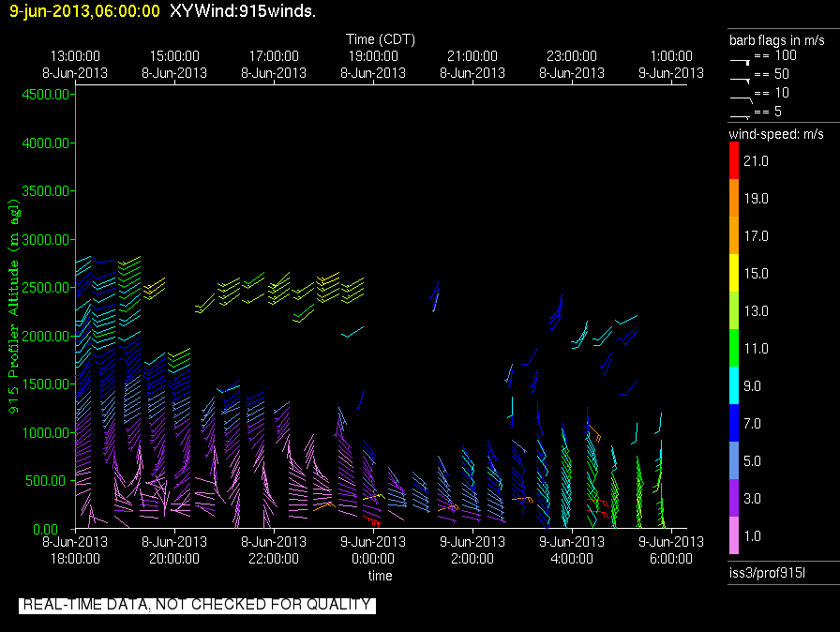Click the '8-Jun-2013 22:00:00' bottom axis tick

(274, 550)
